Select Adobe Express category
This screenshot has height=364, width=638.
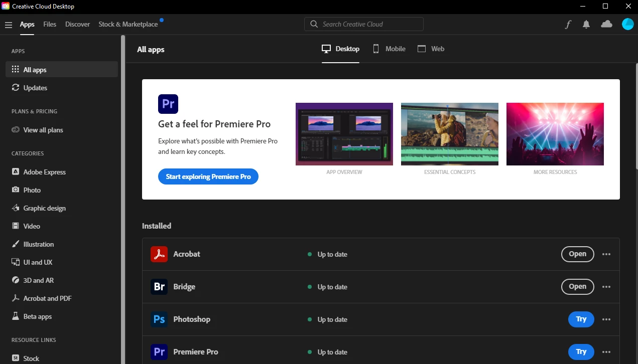(62, 172)
